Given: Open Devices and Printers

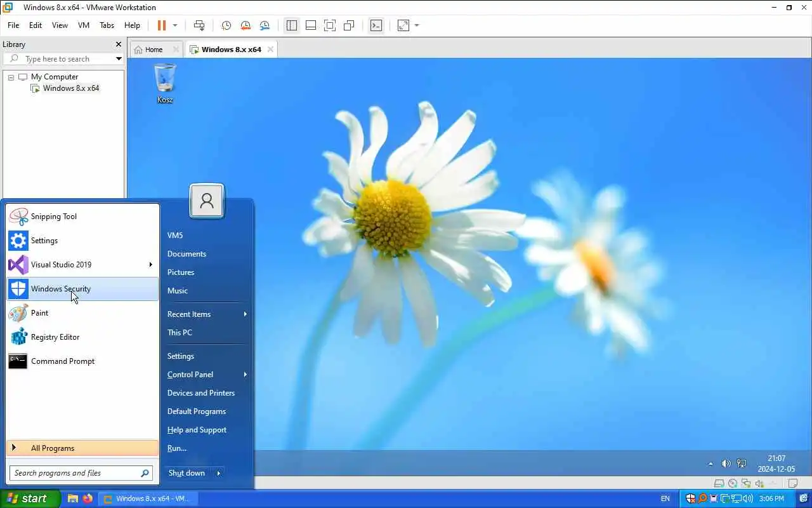Looking at the screenshot, I should tap(201, 393).
